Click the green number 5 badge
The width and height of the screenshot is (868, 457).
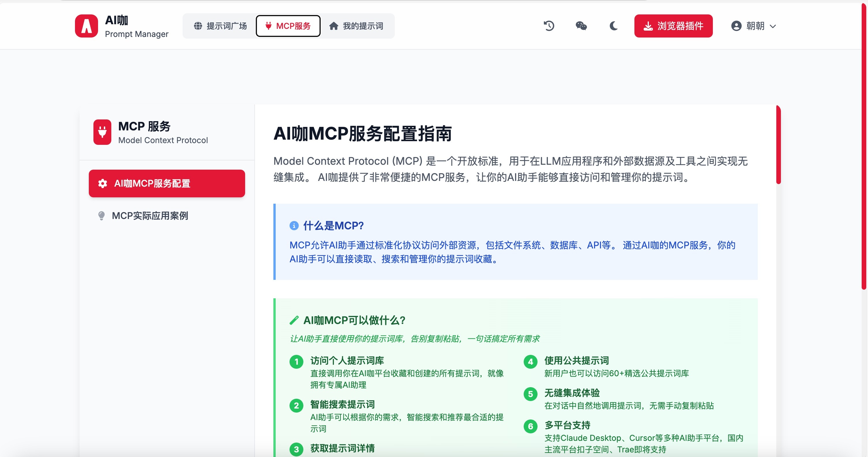[x=530, y=394]
